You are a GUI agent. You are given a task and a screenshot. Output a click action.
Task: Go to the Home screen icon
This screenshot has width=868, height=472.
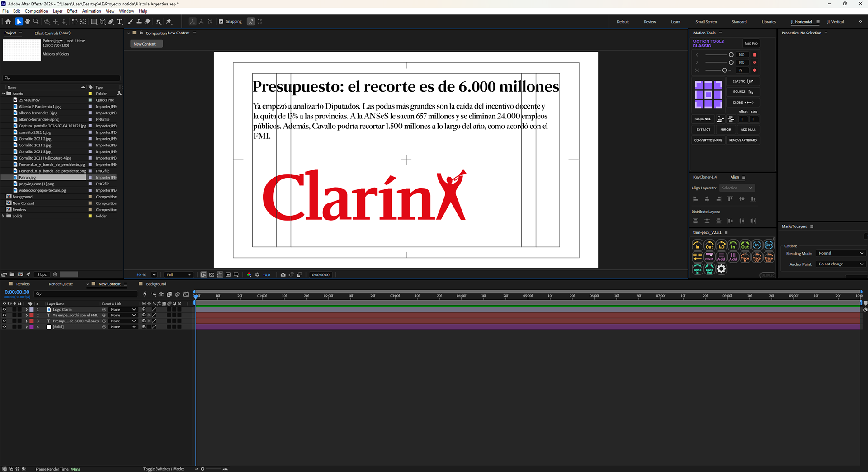coord(8,21)
